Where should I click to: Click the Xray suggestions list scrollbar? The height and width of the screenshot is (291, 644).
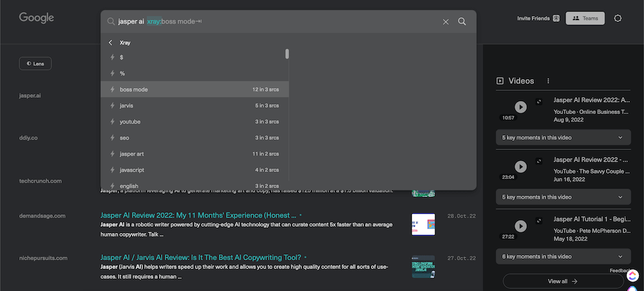click(287, 54)
